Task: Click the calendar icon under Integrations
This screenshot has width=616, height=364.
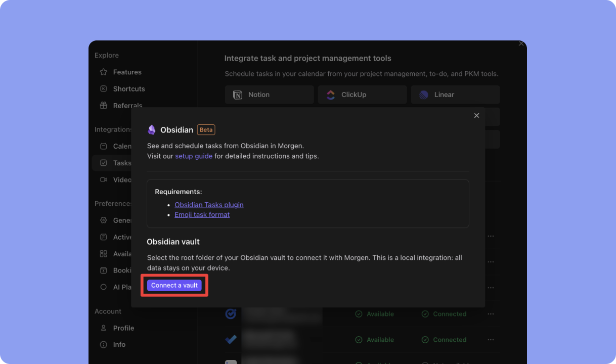Action: point(104,146)
